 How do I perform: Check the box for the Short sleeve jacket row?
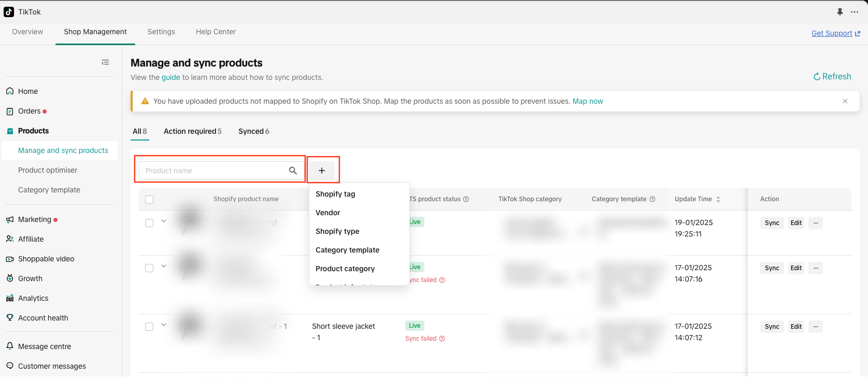[x=149, y=327]
